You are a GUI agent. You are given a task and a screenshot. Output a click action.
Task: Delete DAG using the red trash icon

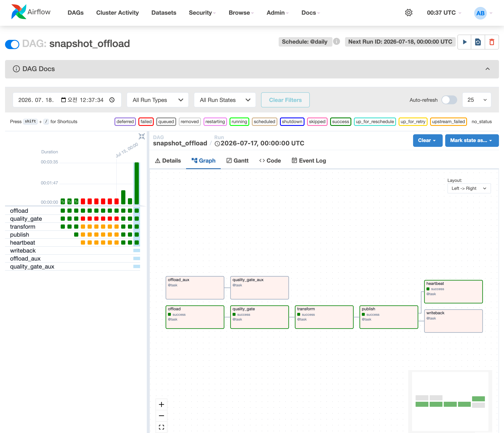coord(492,42)
